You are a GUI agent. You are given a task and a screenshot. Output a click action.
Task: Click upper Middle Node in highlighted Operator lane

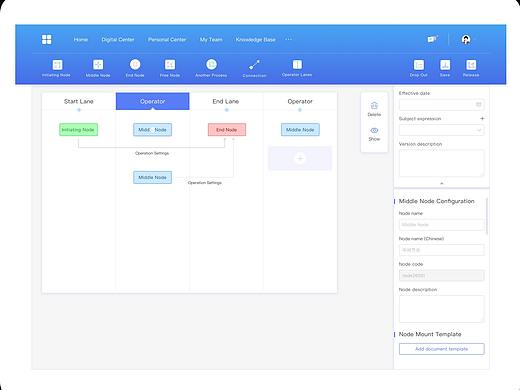pos(153,130)
